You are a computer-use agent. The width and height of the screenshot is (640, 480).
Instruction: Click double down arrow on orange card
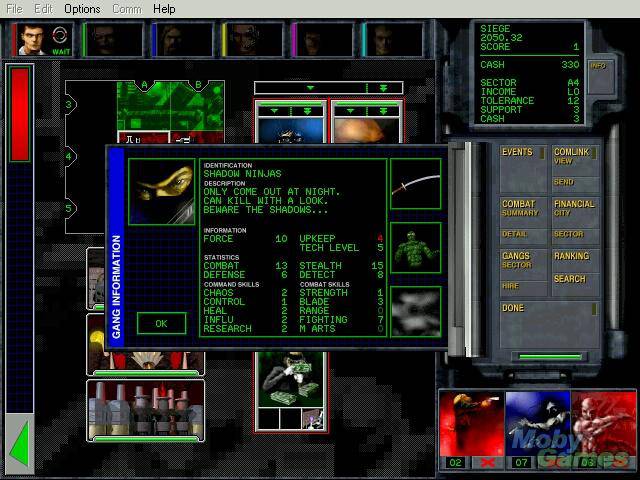383,111
